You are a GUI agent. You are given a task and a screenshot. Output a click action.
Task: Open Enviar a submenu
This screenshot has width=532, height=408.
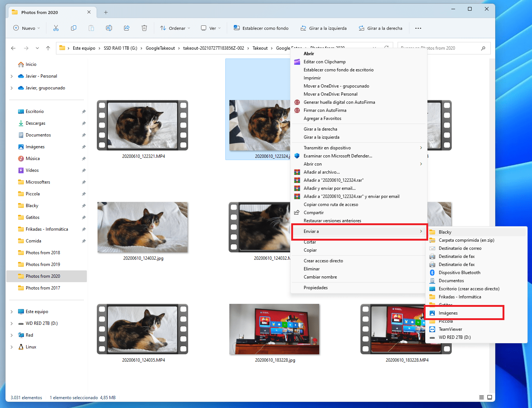point(359,231)
